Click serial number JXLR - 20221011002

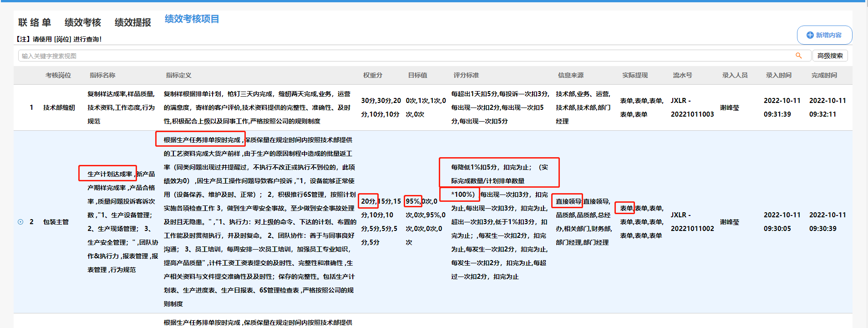click(692, 222)
